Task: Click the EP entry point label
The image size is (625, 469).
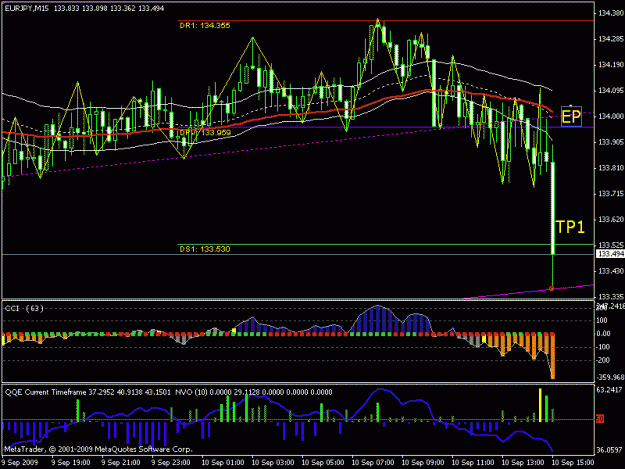Action: [x=571, y=117]
